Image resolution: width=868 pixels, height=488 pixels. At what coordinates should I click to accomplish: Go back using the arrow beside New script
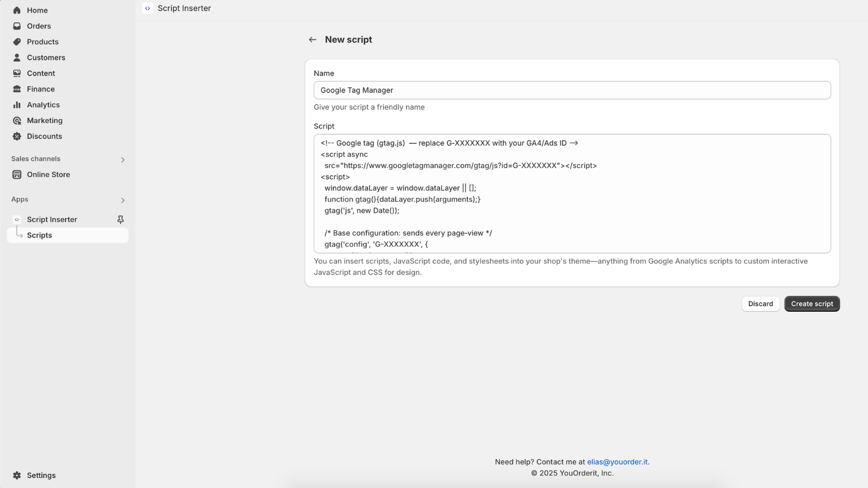coord(312,40)
